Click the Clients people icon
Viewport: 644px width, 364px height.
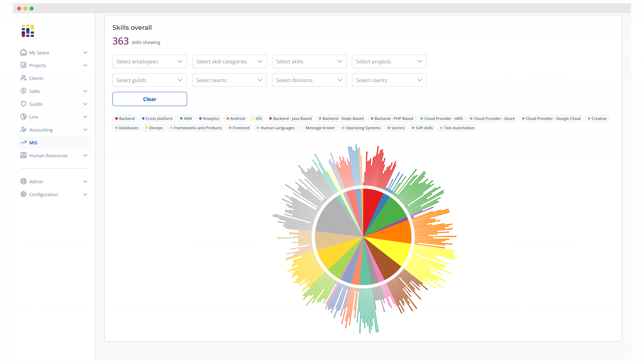tap(23, 78)
